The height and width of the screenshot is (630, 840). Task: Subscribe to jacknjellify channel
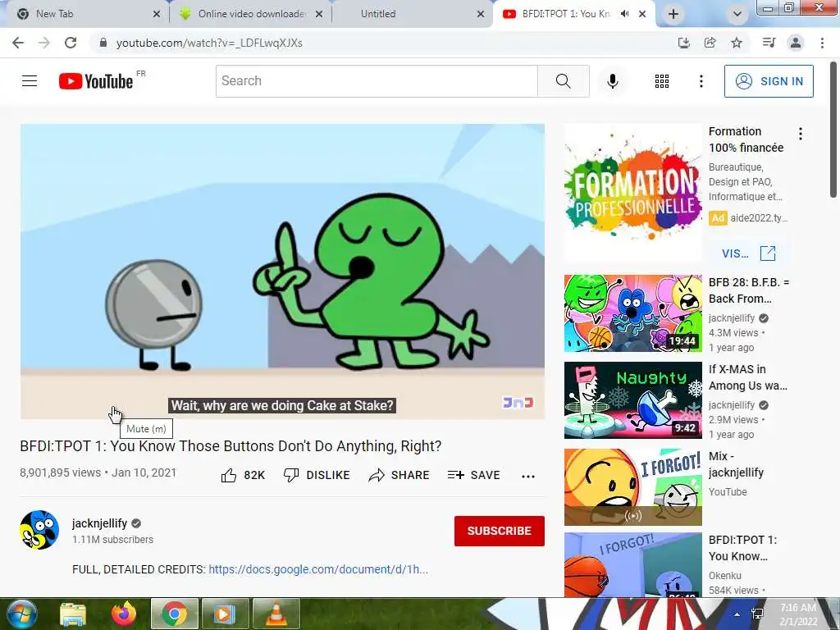500,531
